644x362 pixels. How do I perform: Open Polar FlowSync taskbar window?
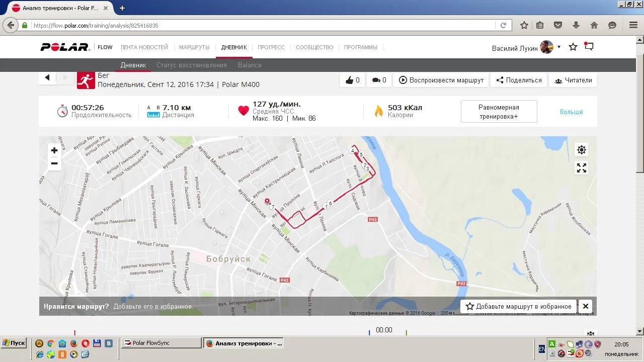point(161,343)
